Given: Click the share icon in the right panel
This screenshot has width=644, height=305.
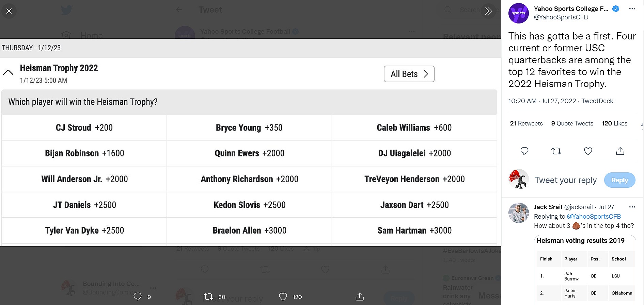Looking at the screenshot, I should (x=620, y=151).
